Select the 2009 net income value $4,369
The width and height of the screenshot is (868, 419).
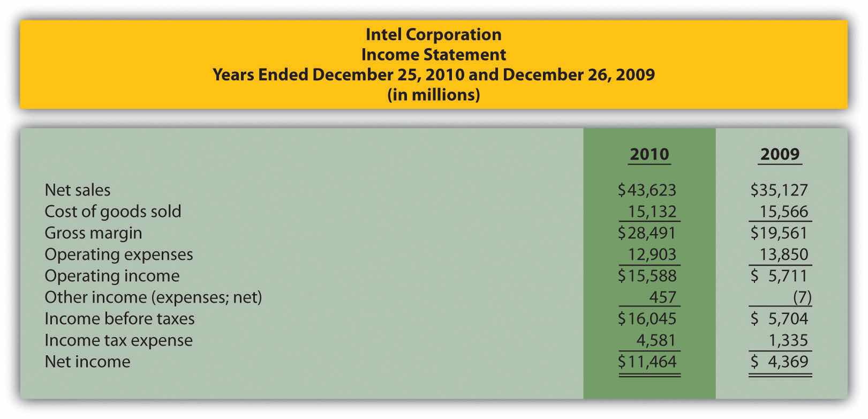click(x=779, y=362)
